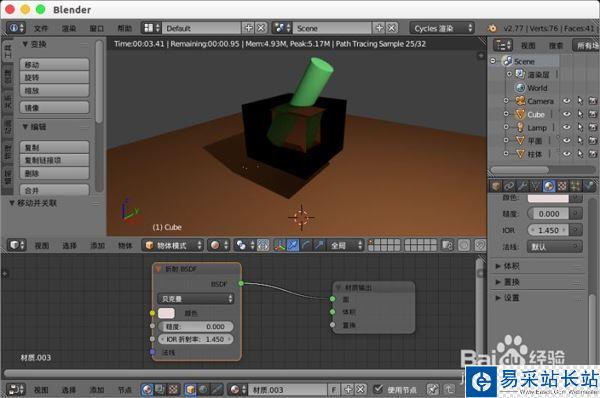This screenshot has width=600, height=398.
Task: Select the rotate manipulator arc icon
Action: (x=306, y=245)
